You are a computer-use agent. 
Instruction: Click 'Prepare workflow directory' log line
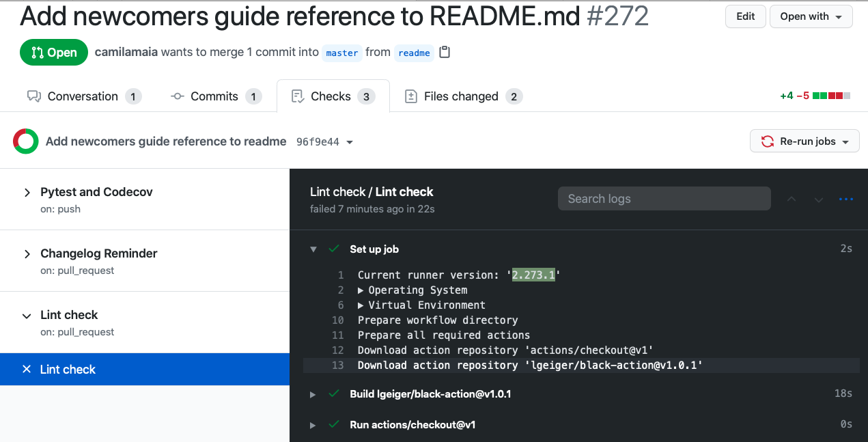(x=438, y=320)
